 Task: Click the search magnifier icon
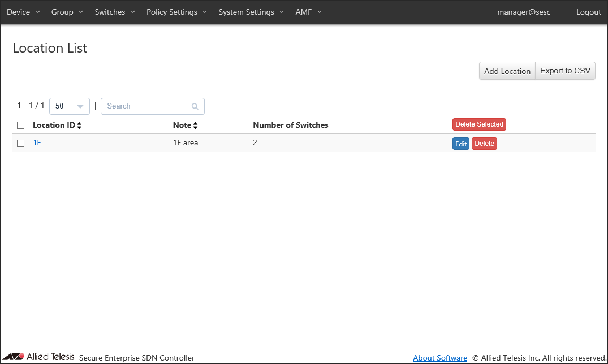[x=195, y=106]
